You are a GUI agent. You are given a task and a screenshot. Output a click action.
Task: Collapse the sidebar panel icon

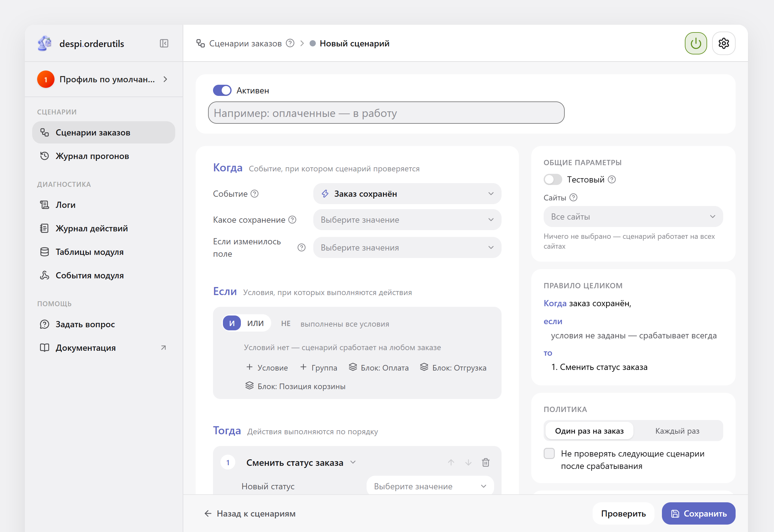(x=164, y=43)
